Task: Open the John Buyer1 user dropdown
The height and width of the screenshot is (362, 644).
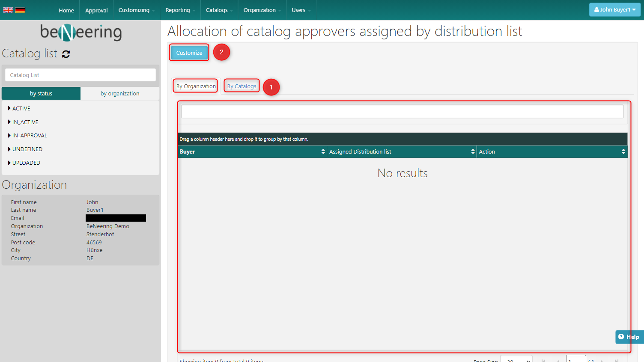Action: click(614, 10)
